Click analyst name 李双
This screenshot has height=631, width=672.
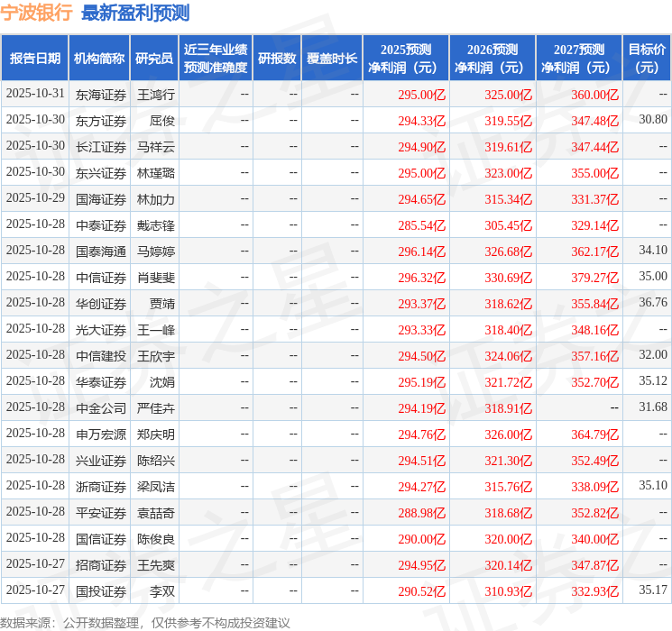coord(162,591)
